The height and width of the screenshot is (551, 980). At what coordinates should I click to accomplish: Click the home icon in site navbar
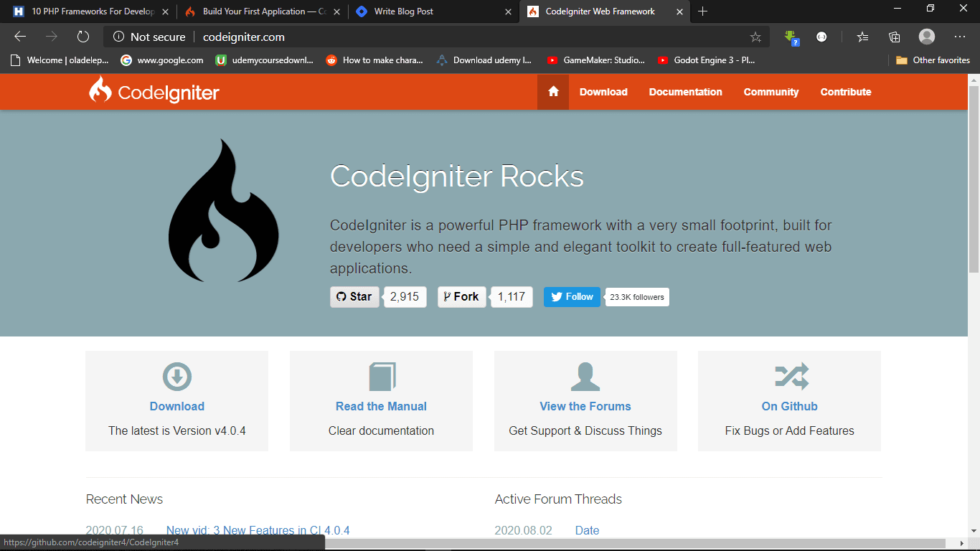[553, 92]
